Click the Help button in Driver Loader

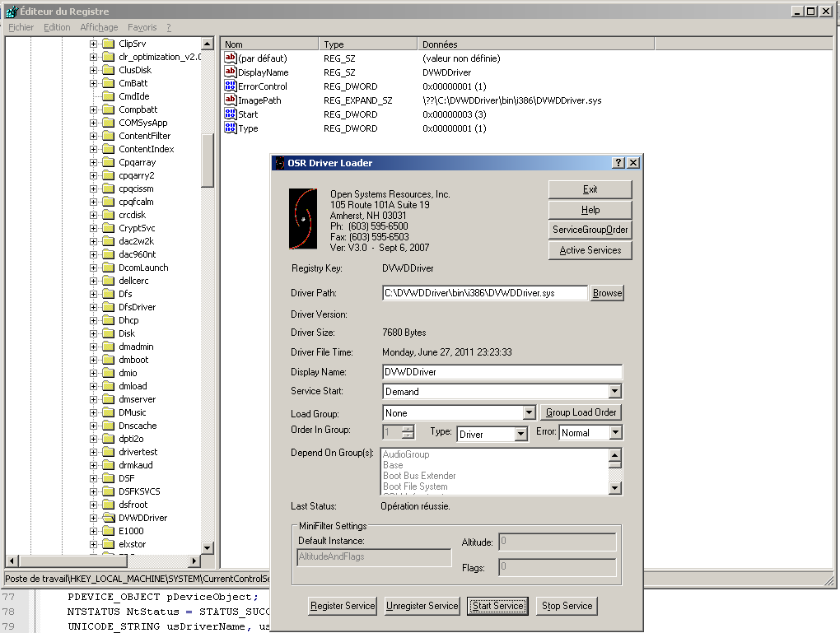(x=590, y=210)
